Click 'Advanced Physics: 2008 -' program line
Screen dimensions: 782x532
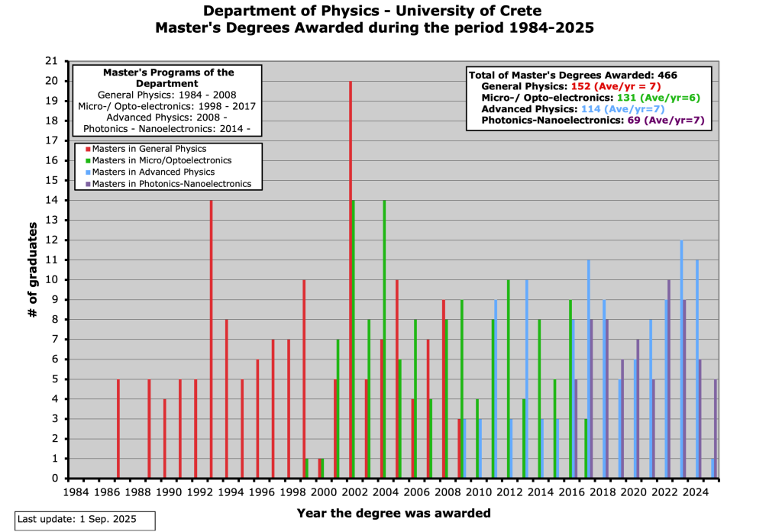tap(167, 118)
